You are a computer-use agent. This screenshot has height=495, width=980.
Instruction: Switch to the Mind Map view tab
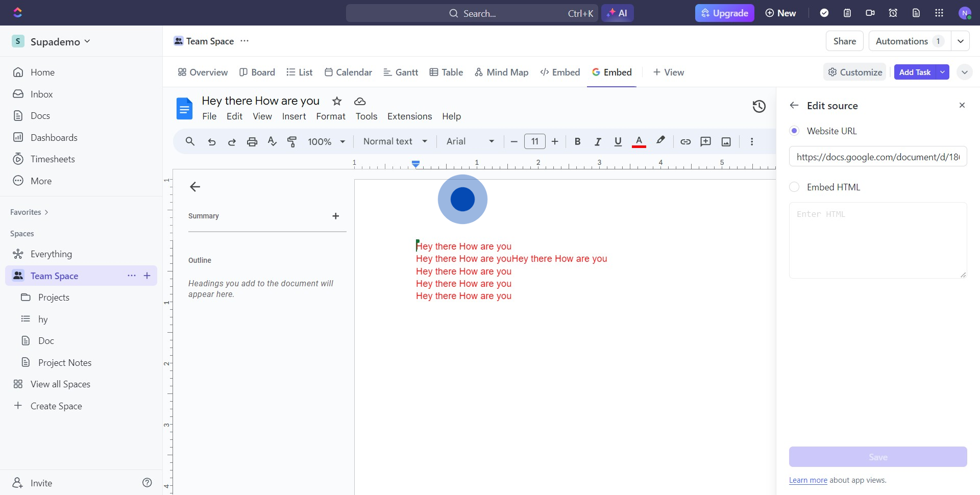pos(501,72)
